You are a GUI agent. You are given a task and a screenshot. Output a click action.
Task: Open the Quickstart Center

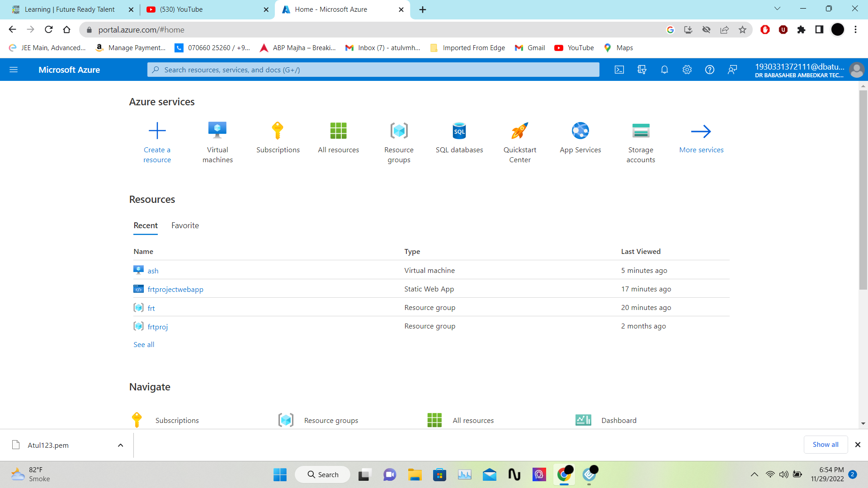pyautogui.click(x=520, y=142)
